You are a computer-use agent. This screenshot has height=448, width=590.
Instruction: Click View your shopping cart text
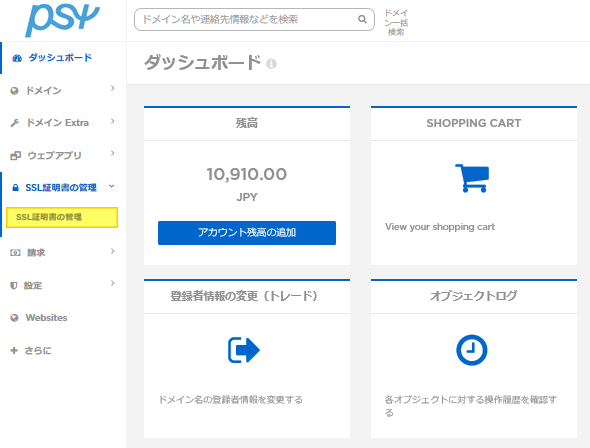tap(440, 227)
